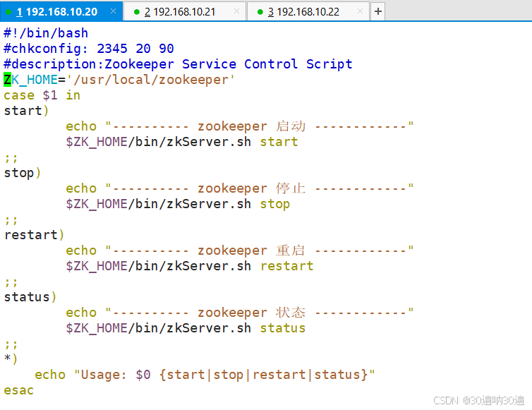
Task: Click the zkServer.sh status command
Action: point(186,328)
